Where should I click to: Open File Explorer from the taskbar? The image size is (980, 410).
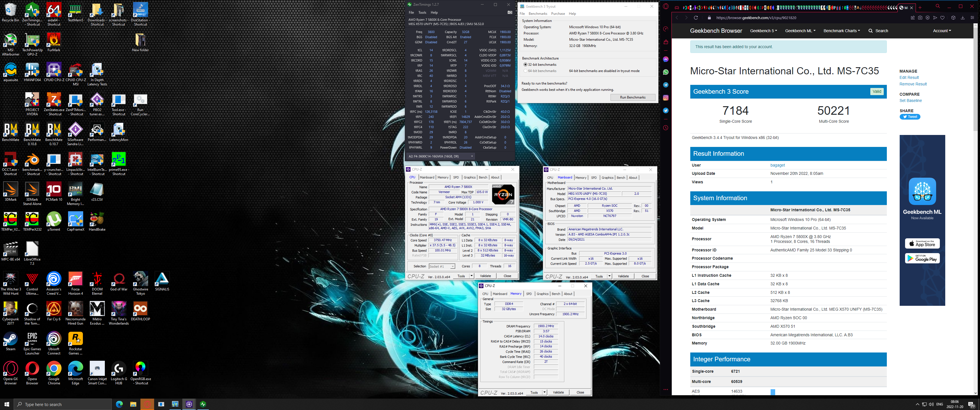click(x=133, y=404)
